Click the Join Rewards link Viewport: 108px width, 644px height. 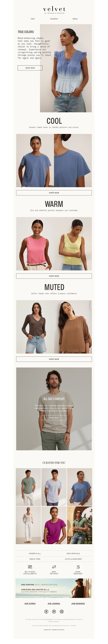78,603
